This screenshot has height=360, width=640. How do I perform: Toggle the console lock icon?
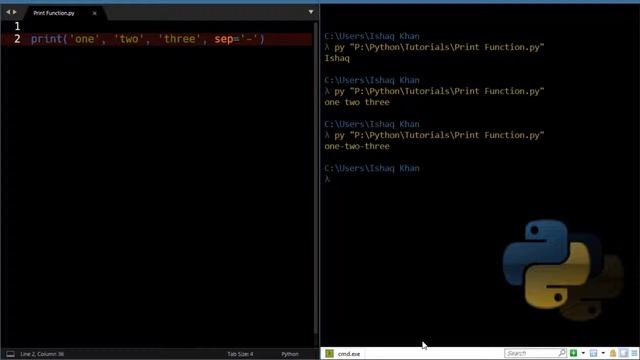coord(613,353)
